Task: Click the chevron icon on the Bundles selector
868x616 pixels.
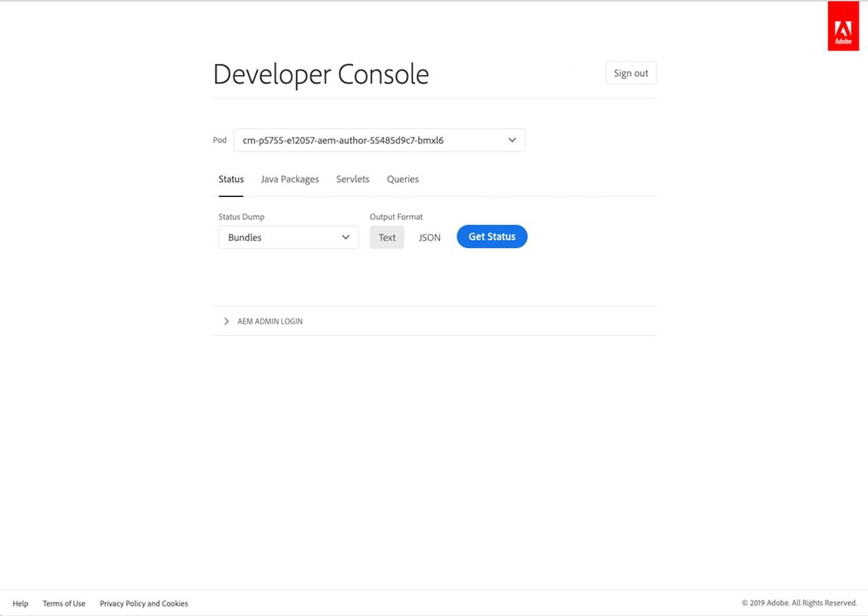Action: 346,237
